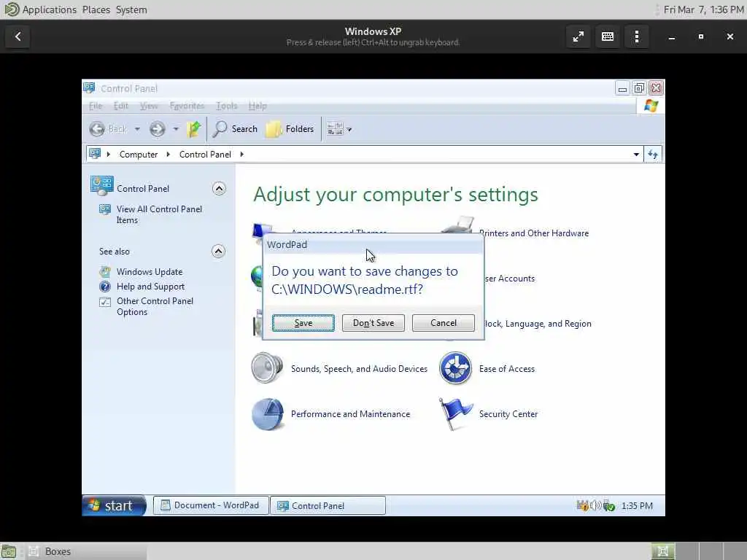Open Search in Control Panel toolbar
The height and width of the screenshot is (560, 747).
tap(235, 129)
